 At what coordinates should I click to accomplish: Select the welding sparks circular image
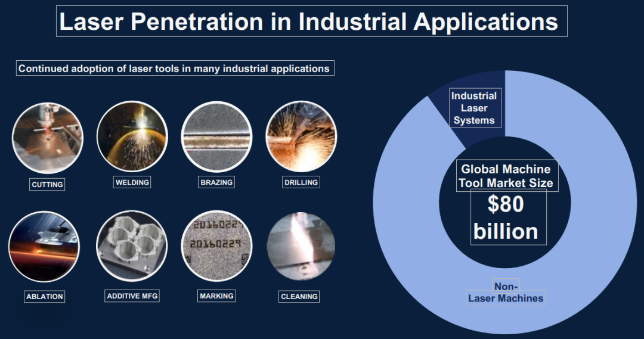tap(132, 136)
